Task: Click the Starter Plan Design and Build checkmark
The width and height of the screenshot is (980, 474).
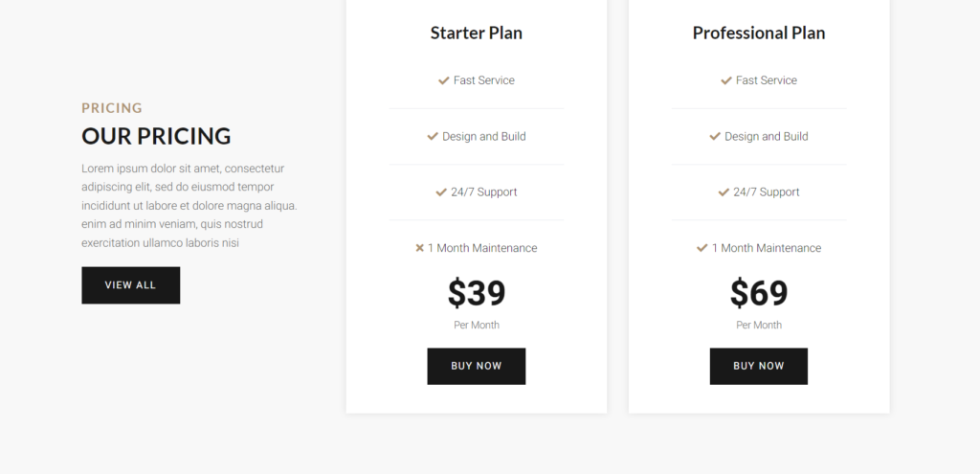Action: (x=433, y=136)
